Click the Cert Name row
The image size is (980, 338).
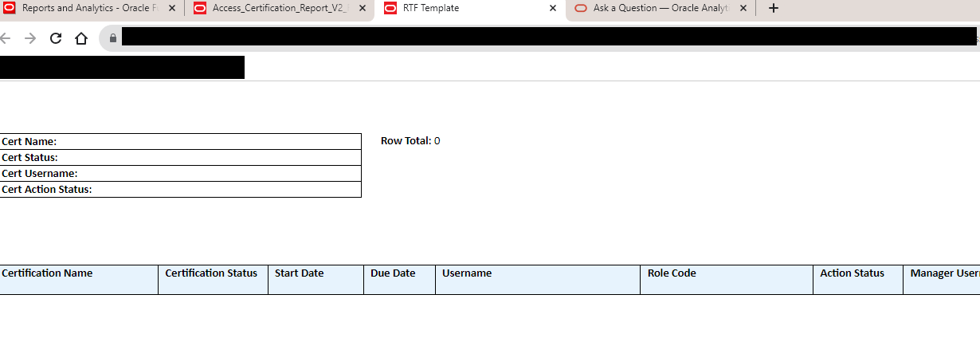click(180, 141)
